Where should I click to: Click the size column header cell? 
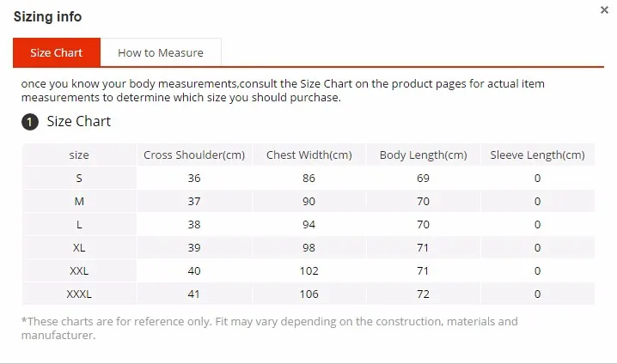coord(79,155)
